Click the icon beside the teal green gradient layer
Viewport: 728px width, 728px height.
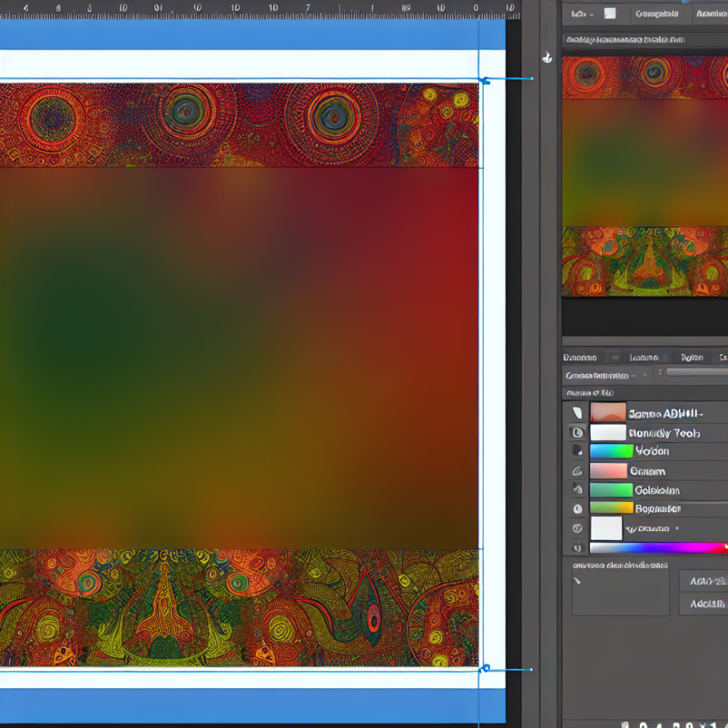point(577,490)
